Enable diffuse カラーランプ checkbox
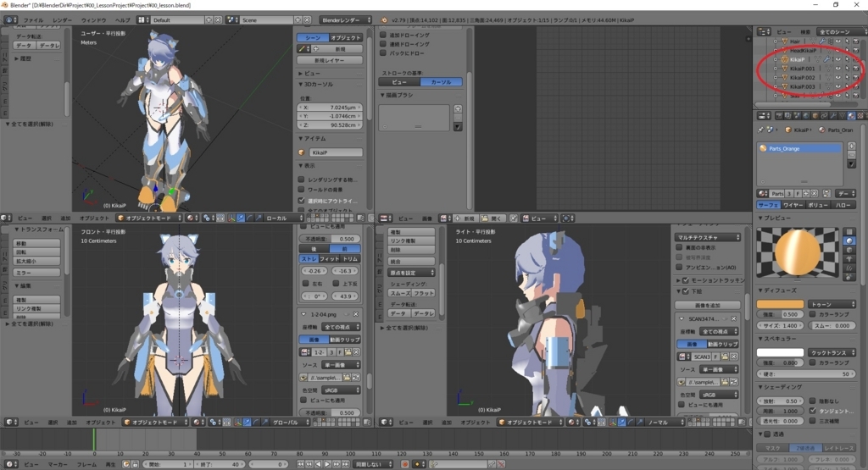The height and width of the screenshot is (470, 868). (x=812, y=314)
